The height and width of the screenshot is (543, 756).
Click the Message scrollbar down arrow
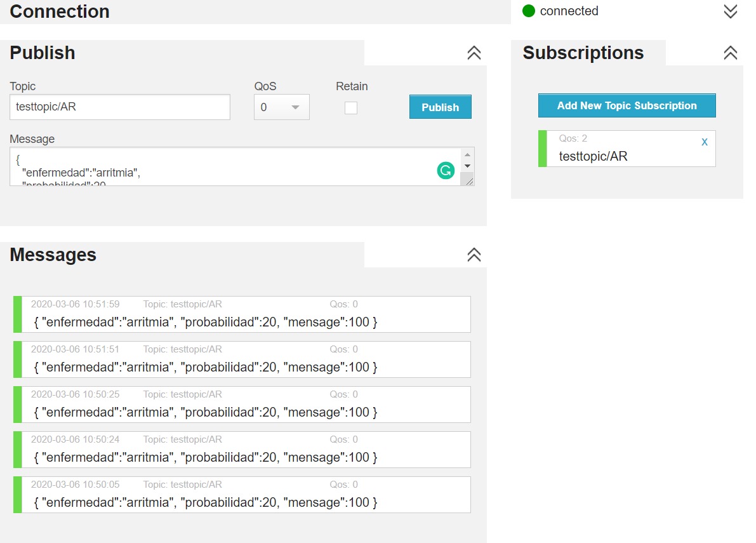[x=467, y=166]
